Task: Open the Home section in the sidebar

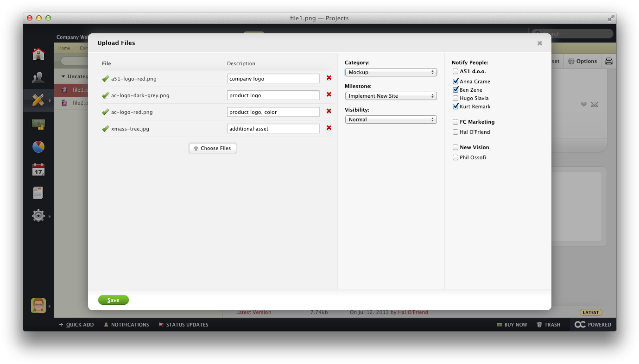Action: 38,54
